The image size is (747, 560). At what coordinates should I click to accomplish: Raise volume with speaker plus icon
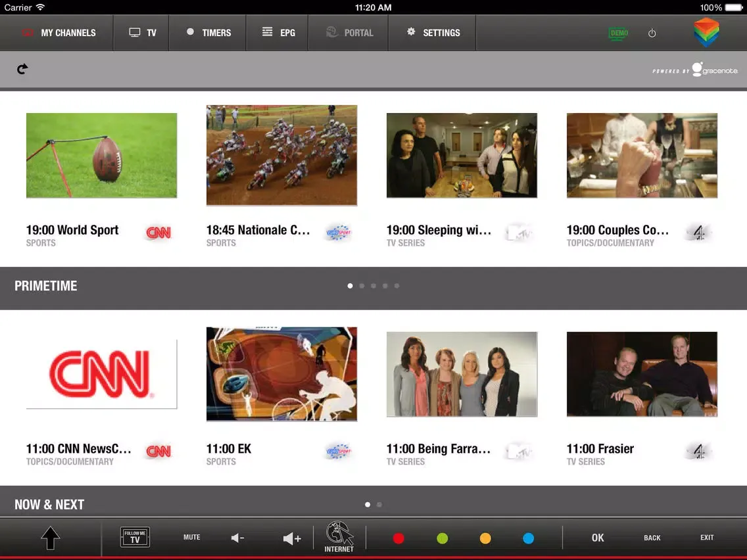[x=292, y=538]
